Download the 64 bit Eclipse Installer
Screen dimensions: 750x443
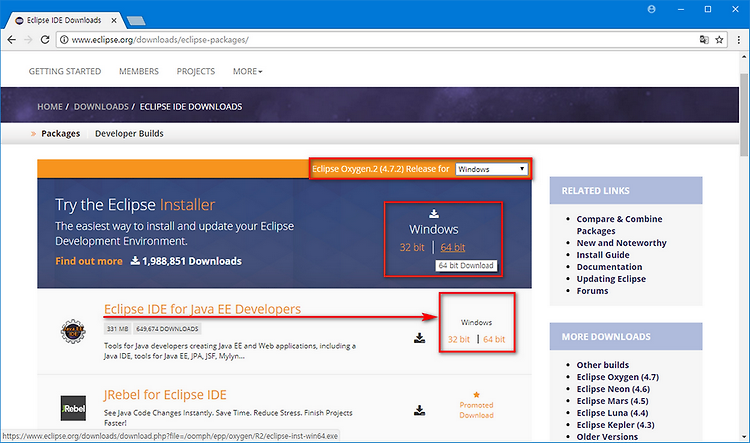[452, 247]
